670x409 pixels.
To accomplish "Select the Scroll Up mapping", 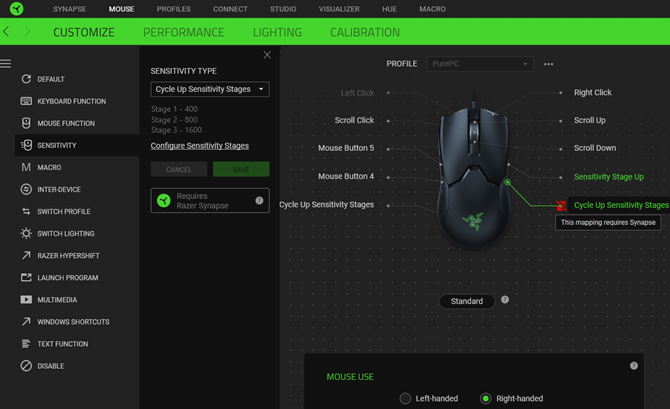I will [590, 120].
